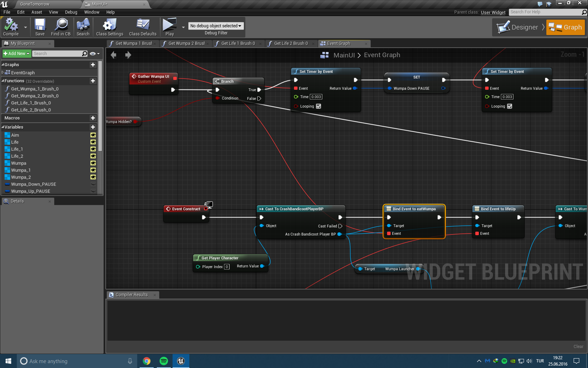588x368 pixels.
Task: Navigate back in graph with left arrow
Action: click(x=113, y=55)
